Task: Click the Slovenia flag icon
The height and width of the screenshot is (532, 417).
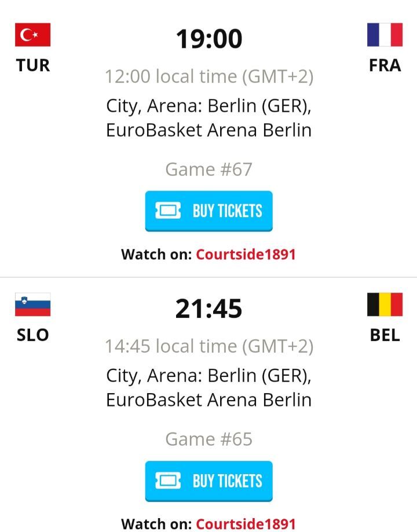Action: click(32, 304)
